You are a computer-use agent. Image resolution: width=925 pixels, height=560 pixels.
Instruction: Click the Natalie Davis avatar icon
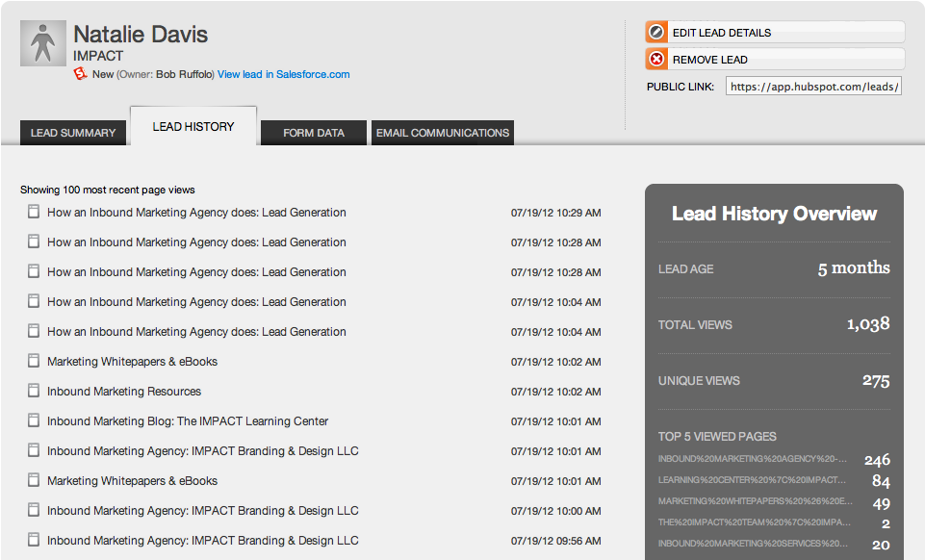[43, 43]
